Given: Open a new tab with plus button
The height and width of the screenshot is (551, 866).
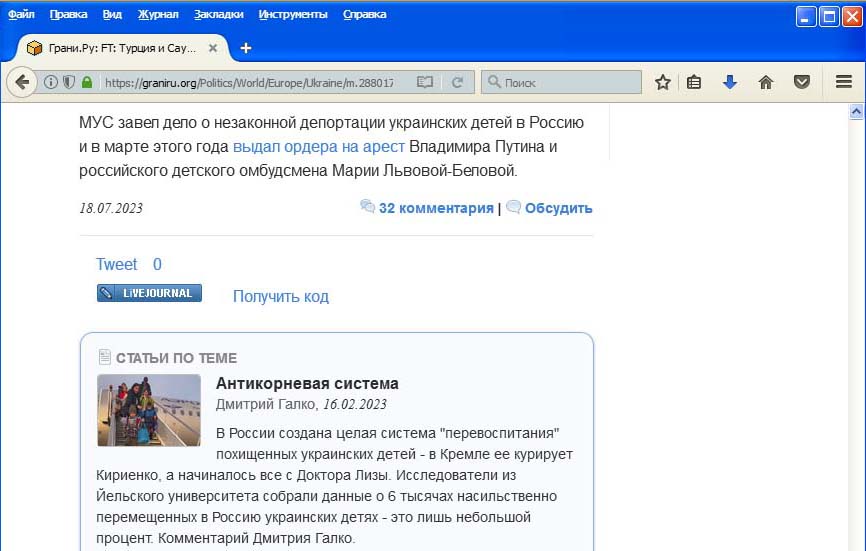Looking at the screenshot, I should tap(246, 48).
